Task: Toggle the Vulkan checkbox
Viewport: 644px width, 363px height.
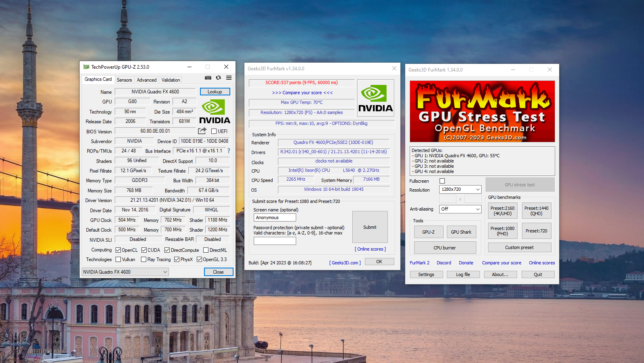Action: (x=118, y=260)
